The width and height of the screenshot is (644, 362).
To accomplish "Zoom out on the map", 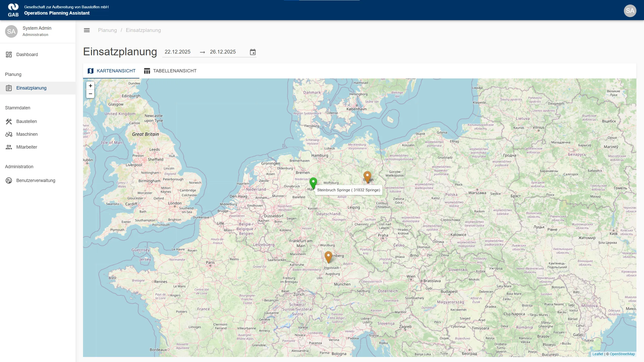I will [x=90, y=94].
